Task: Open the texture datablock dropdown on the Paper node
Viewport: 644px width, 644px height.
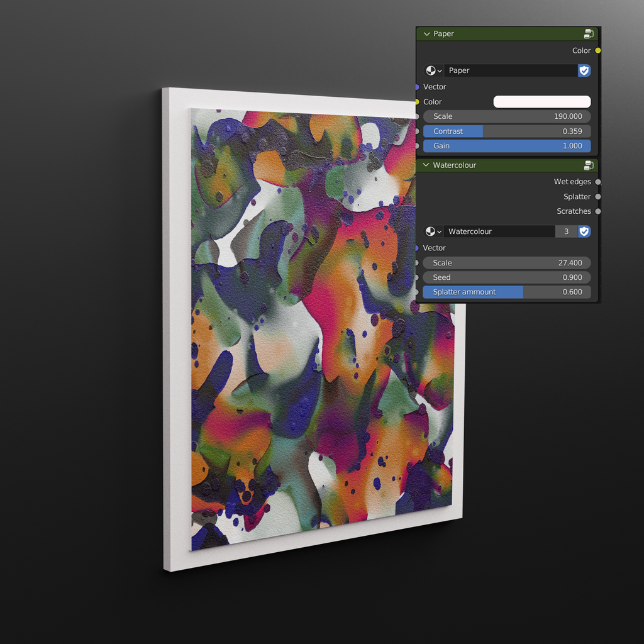Action: (439, 70)
